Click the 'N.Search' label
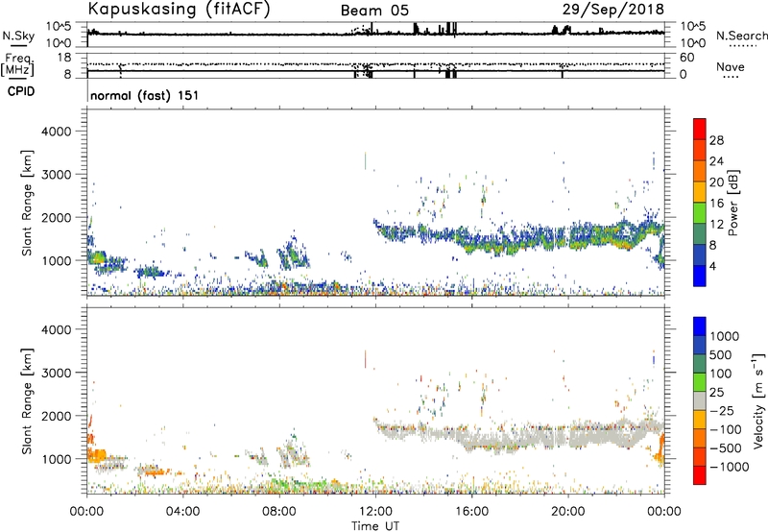The height and width of the screenshot is (532, 768). click(742, 36)
